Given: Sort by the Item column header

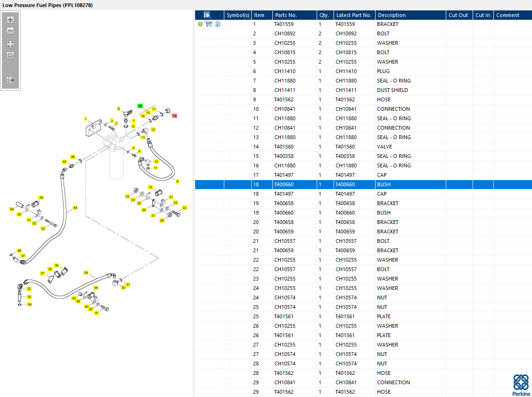Looking at the screenshot, I should tap(262, 15).
